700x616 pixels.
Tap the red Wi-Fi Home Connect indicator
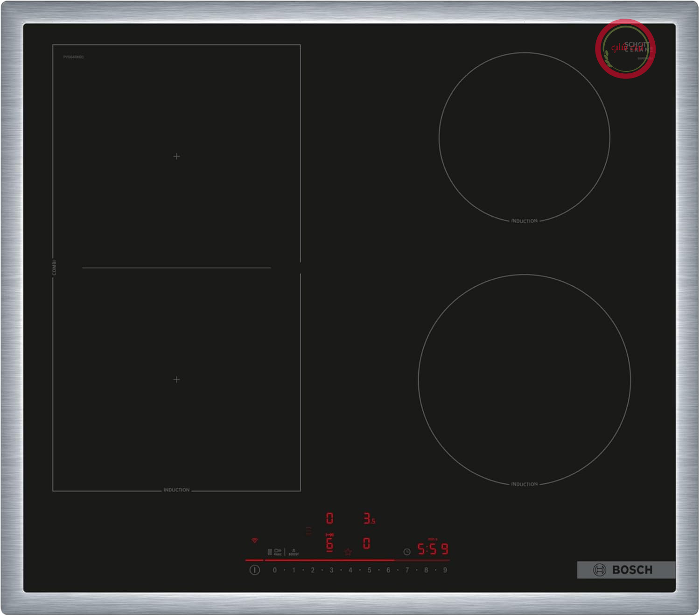click(254, 540)
